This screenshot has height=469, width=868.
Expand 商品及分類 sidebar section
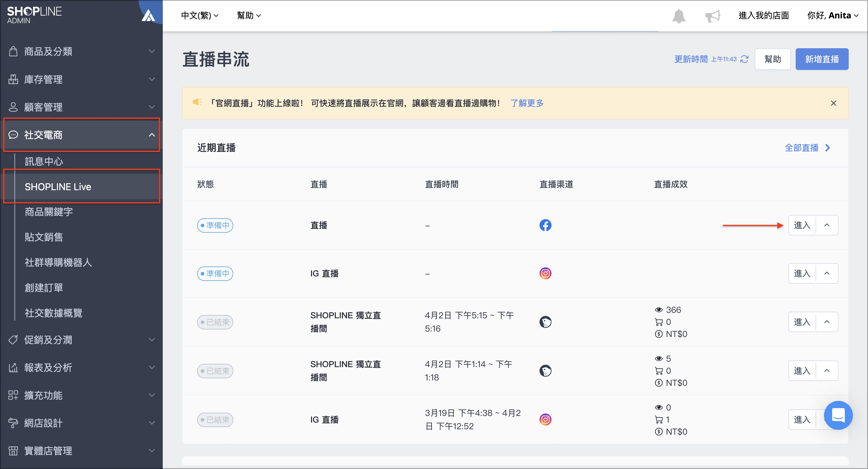point(152,51)
